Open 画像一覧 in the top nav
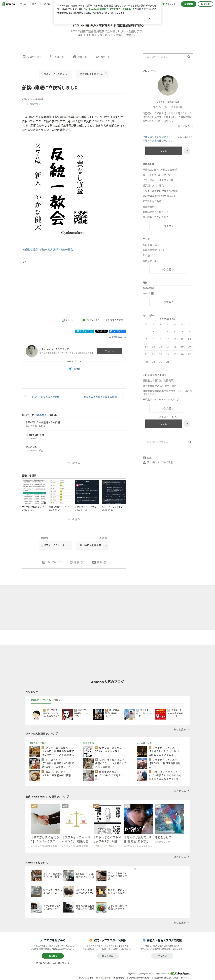215x980 pixels. (x=80, y=57)
